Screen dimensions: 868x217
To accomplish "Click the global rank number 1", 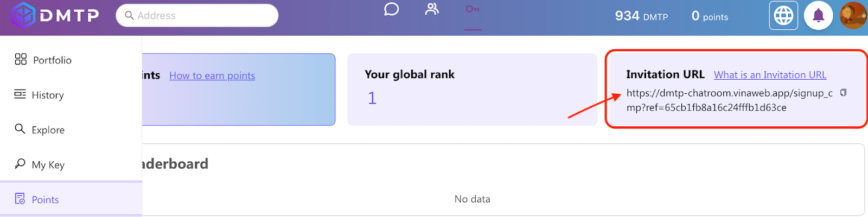I will click(x=372, y=98).
